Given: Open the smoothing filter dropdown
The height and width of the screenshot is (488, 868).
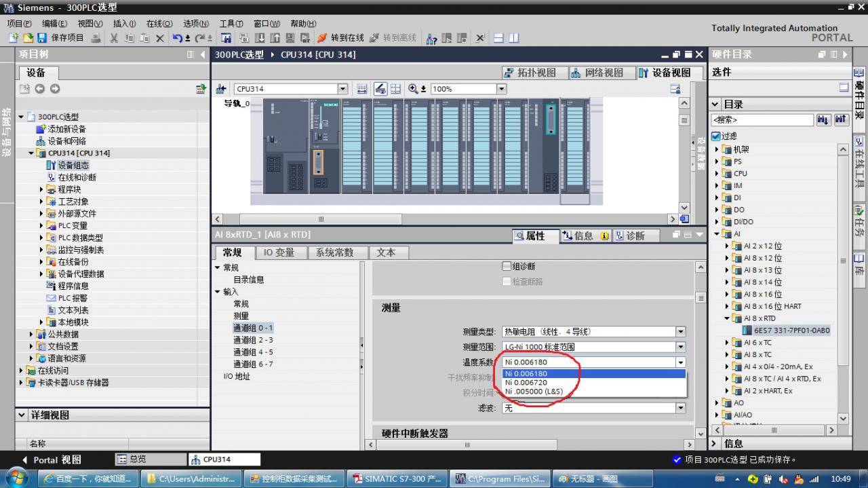Looking at the screenshot, I should [x=680, y=408].
